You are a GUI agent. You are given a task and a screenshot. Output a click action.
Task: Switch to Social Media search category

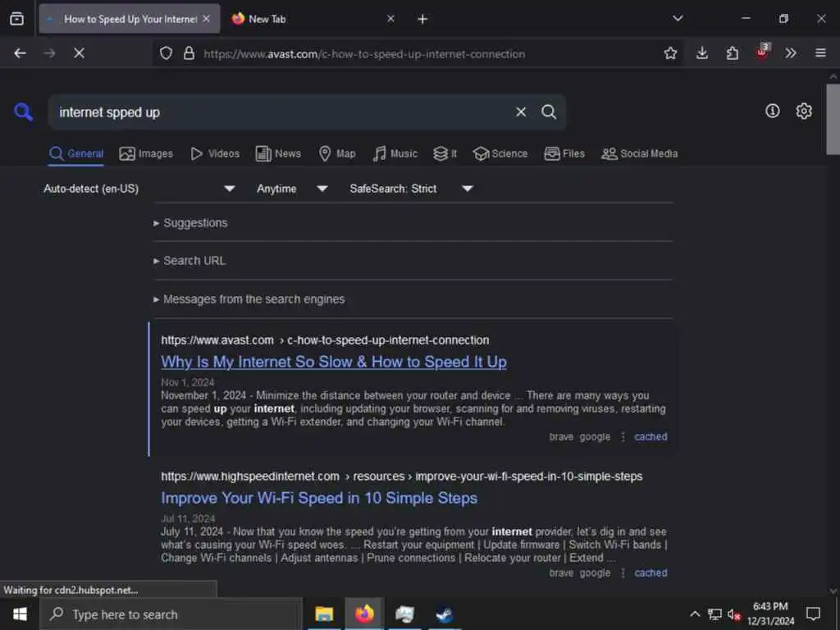click(640, 153)
